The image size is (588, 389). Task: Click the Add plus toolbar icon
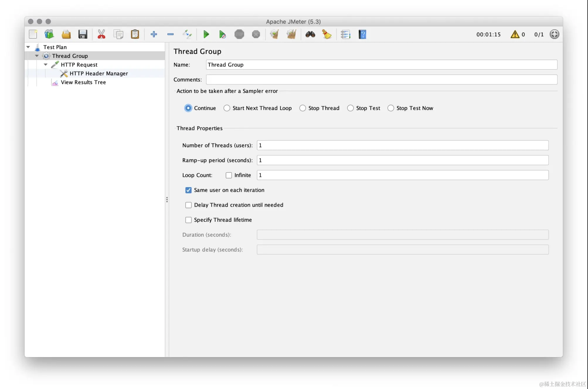point(154,34)
